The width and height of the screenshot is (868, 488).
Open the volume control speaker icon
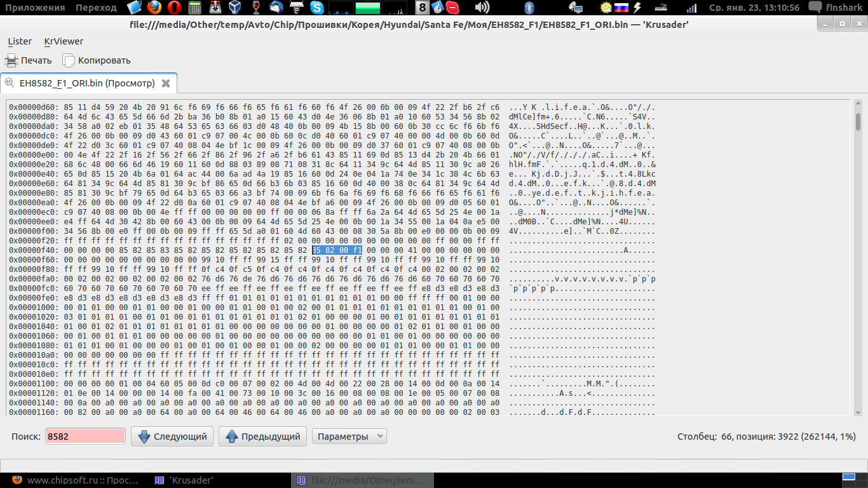(482, 8)
